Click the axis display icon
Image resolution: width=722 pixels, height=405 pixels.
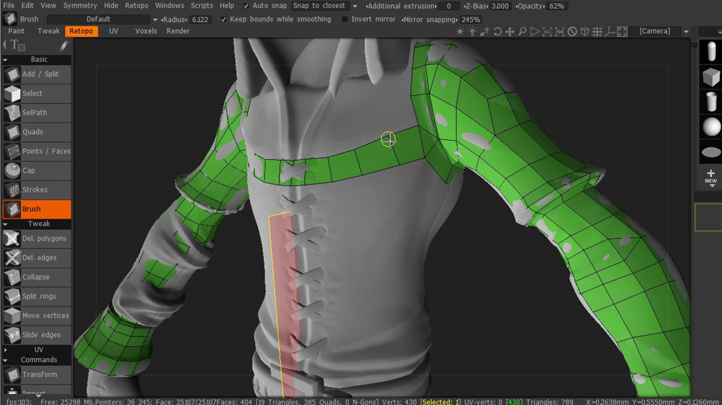609,31
